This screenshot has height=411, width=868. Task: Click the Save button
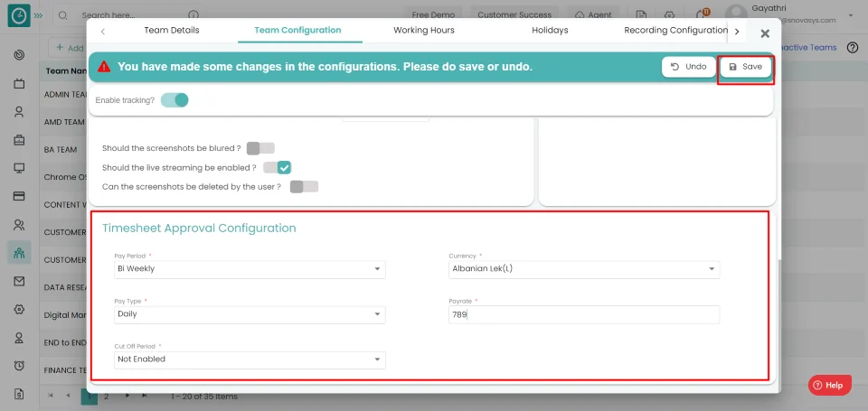click(x=745, y=67)
